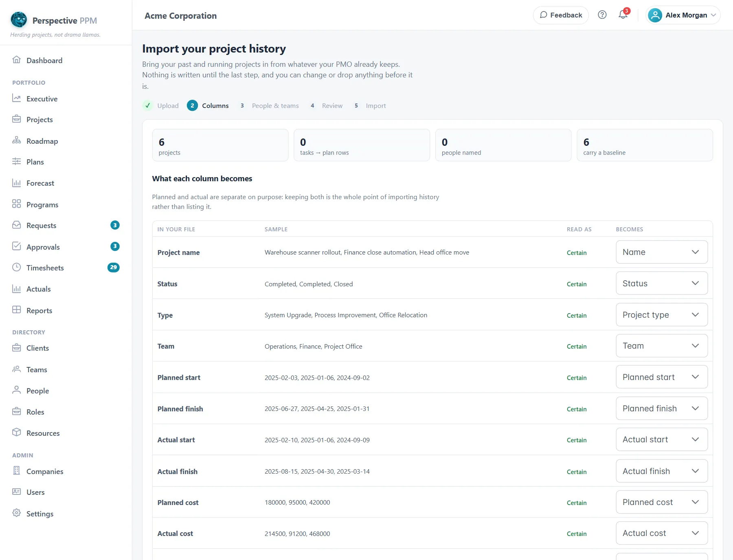This screenshot has height=560, width=733.
Task: Go back to completed Upload step
Action: (161, 105)
